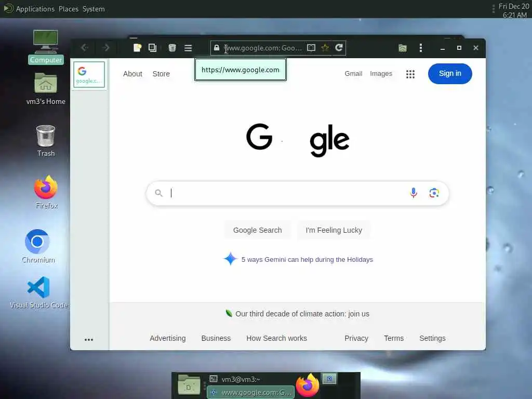Click the clock showing Fri Dec 20
Image resolution: width=532 pixels, height=399 pixels.
point(514,10)
